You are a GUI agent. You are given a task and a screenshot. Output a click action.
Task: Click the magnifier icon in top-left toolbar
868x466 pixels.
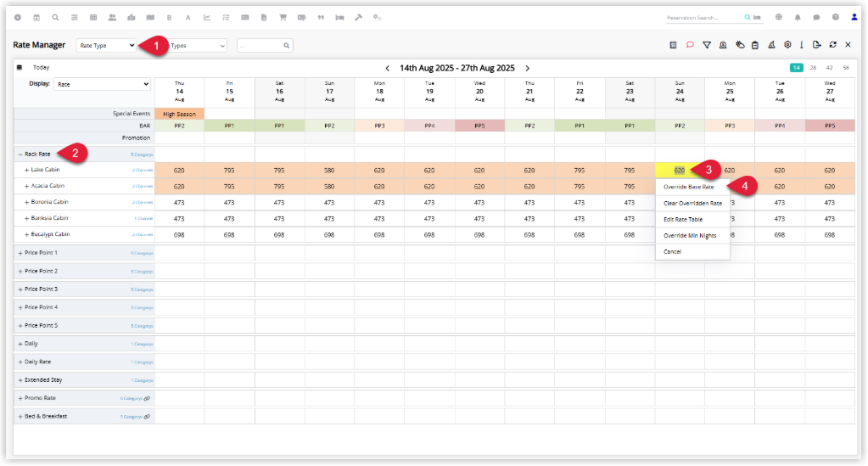coord(55,18)
